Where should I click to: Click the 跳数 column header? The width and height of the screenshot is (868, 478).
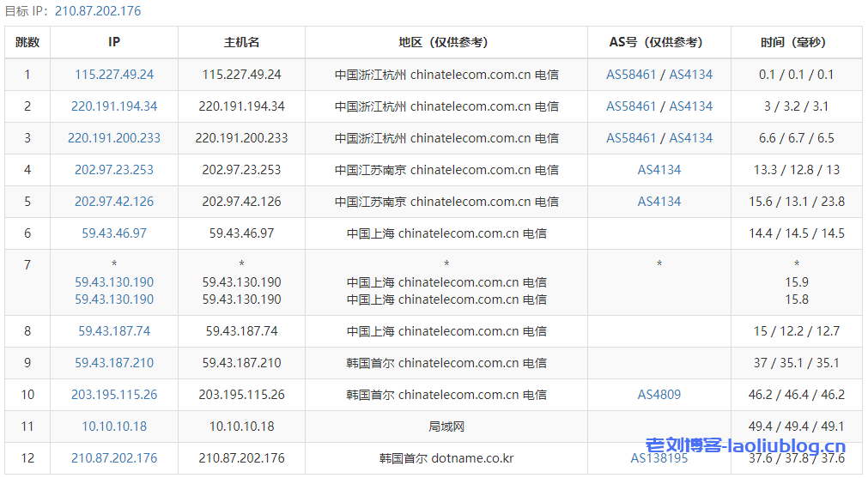click(27, 42)
